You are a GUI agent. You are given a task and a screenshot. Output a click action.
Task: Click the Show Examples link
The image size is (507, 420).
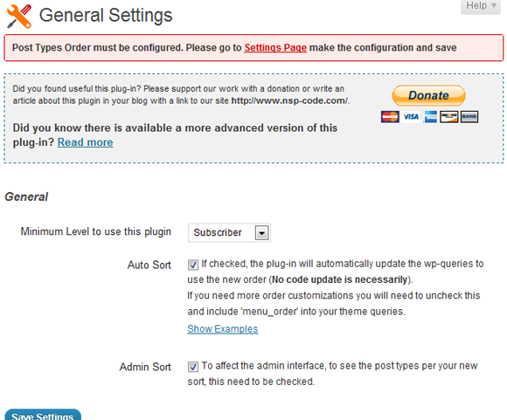coord(222,329)
